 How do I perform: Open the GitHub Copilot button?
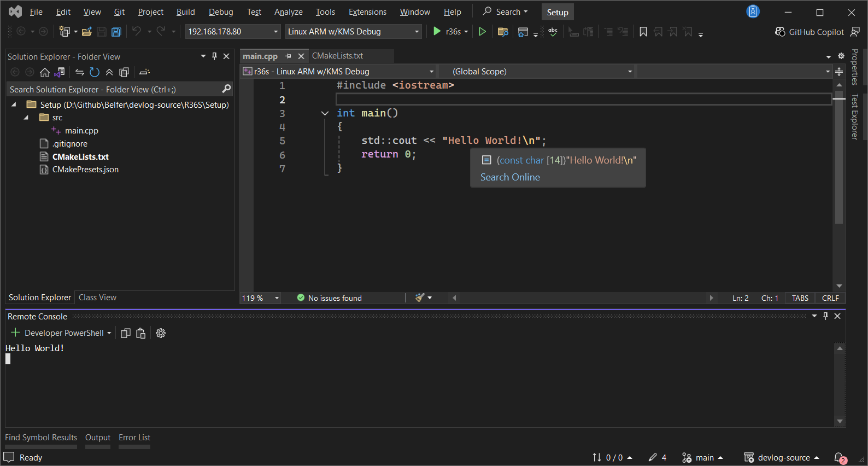(809, 32)
